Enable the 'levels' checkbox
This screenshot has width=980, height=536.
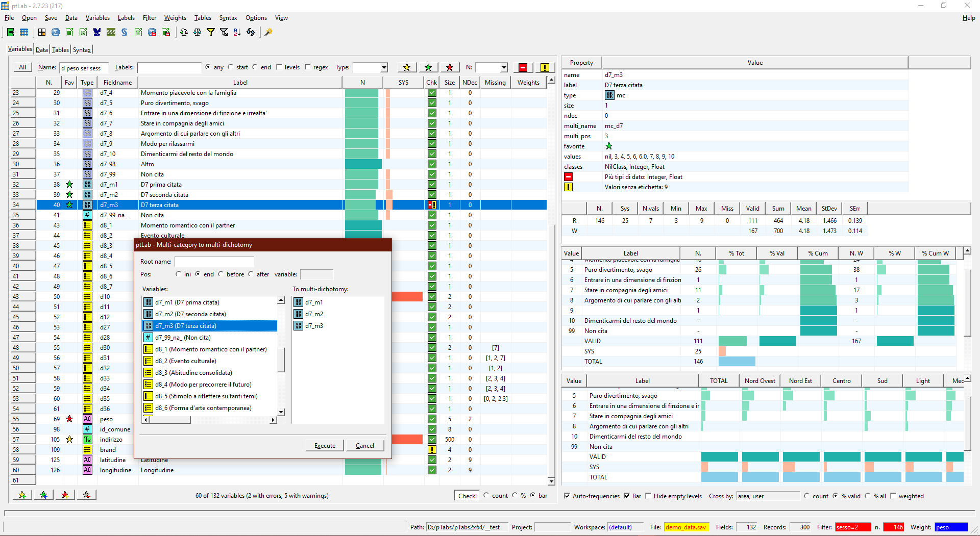(279, 67)
